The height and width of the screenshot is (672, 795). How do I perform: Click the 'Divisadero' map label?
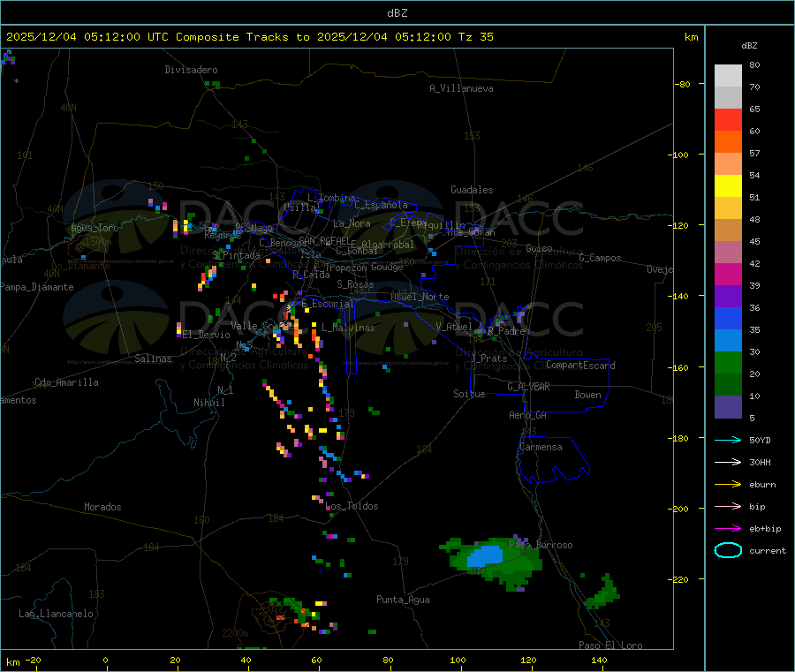(x=191, y=70)
